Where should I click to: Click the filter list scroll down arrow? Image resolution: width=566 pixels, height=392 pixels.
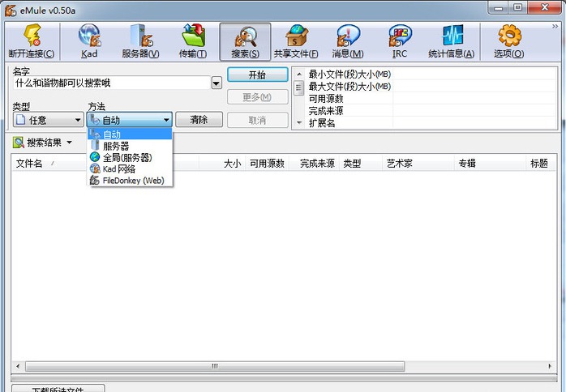point(299,123)
